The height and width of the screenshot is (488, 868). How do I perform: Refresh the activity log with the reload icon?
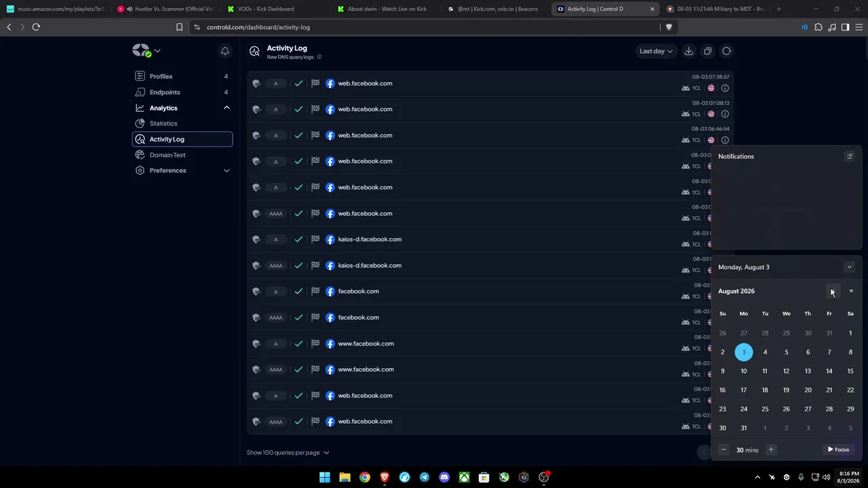click(x=726, y=51)
